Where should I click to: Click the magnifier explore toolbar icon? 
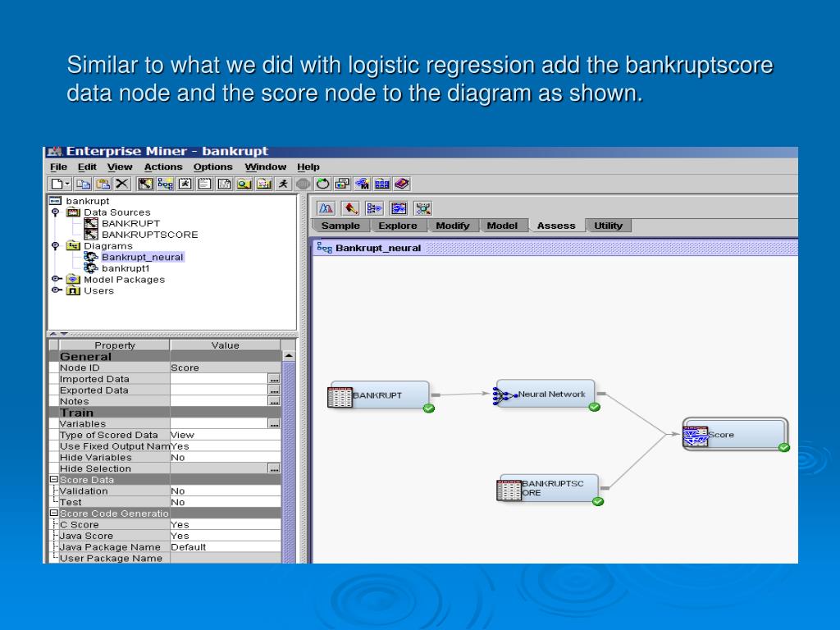[x=244, y=184]
